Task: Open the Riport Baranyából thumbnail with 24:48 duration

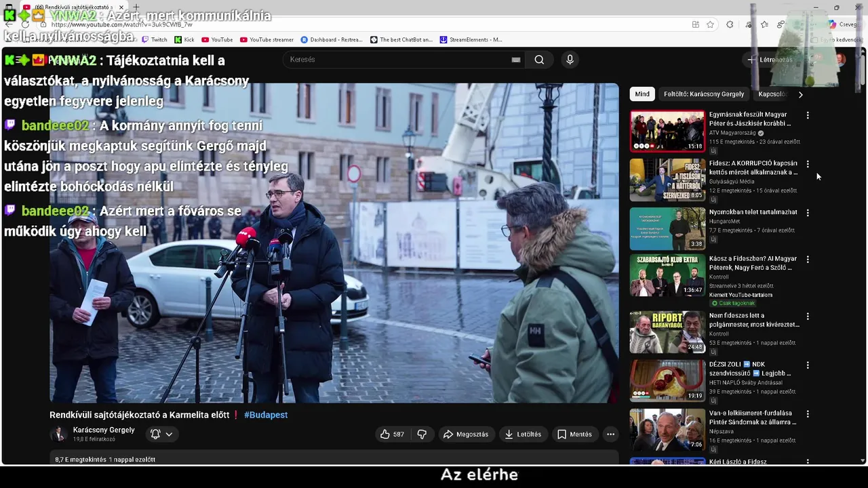Action: tap(667, 332)
